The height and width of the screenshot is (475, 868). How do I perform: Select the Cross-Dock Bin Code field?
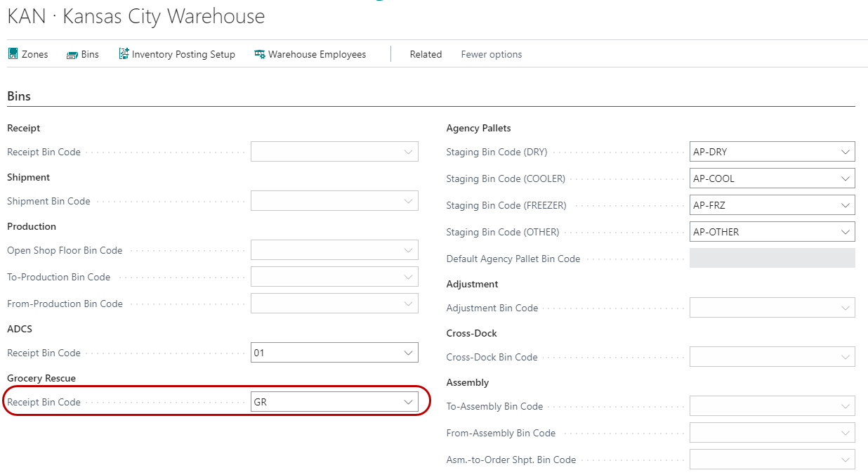tap(765, 357)
